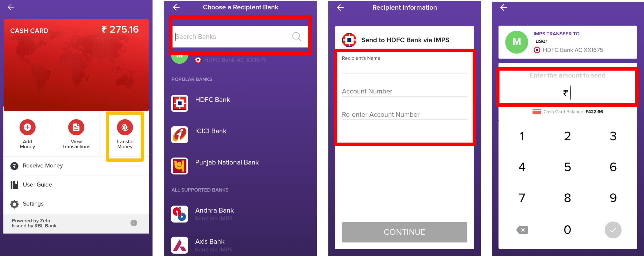Go back from Recipient Information screen
This screenshot has width=644, height=256.
340,7
